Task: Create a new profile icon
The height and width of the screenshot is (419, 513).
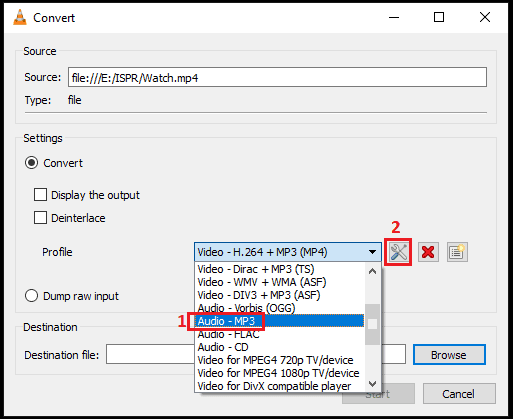Action: click(457, 252)
